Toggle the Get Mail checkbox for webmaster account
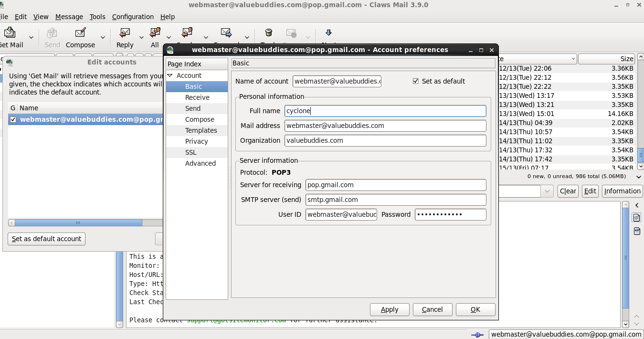This screenshot has height=339, width=644. click(13, 120)
